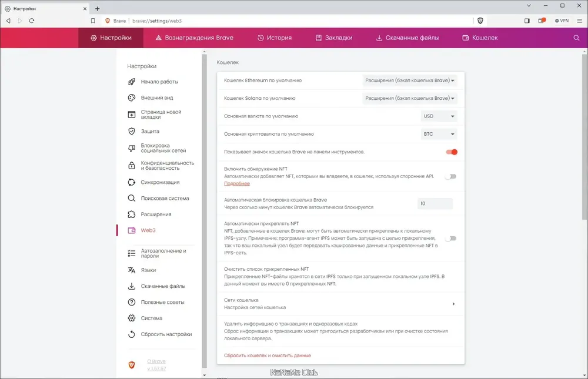Toggle the sidebar panel icon

click(527, 21)
